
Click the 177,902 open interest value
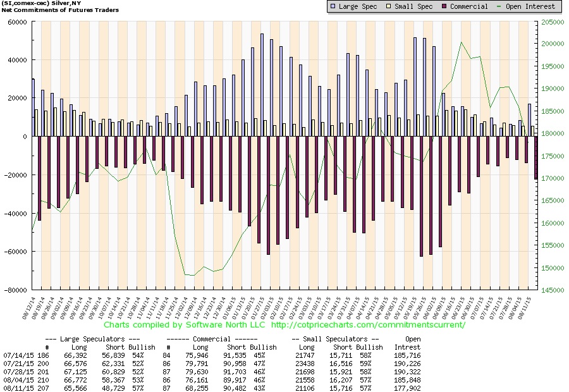[407, 385]
